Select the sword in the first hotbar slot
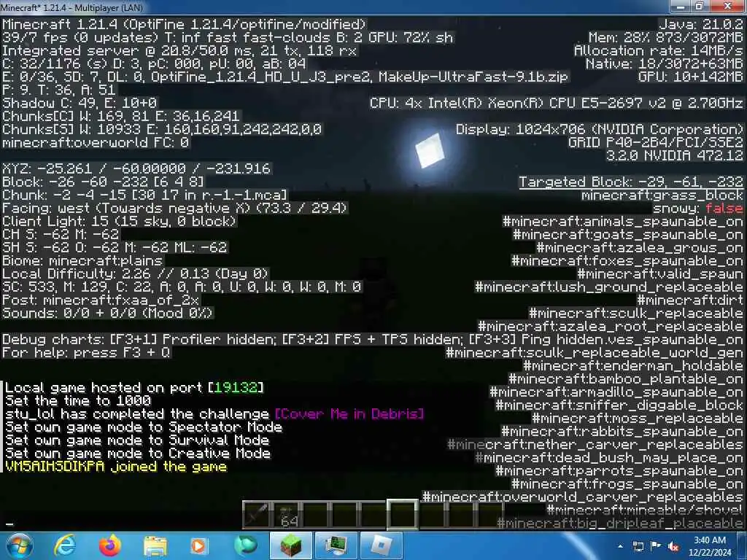The height and width of the screenshot is (560, 747). (x=258, y=515)
